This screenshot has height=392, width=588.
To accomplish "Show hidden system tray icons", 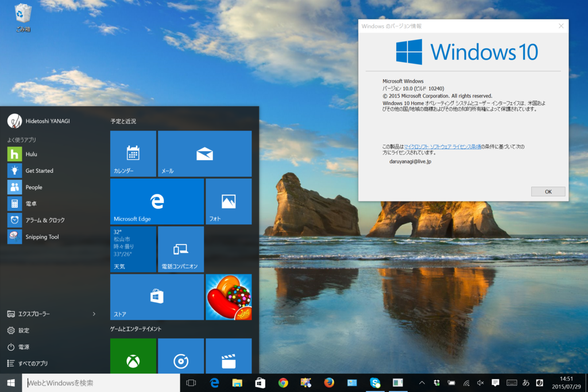I will click(422, 383).
